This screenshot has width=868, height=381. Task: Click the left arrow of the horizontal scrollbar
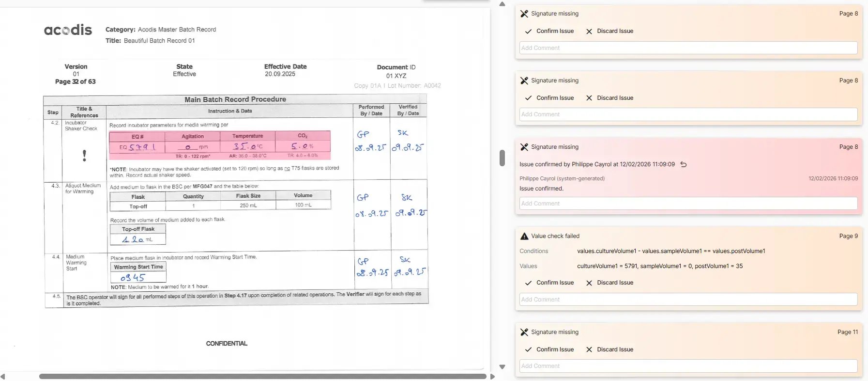point(3,376)
